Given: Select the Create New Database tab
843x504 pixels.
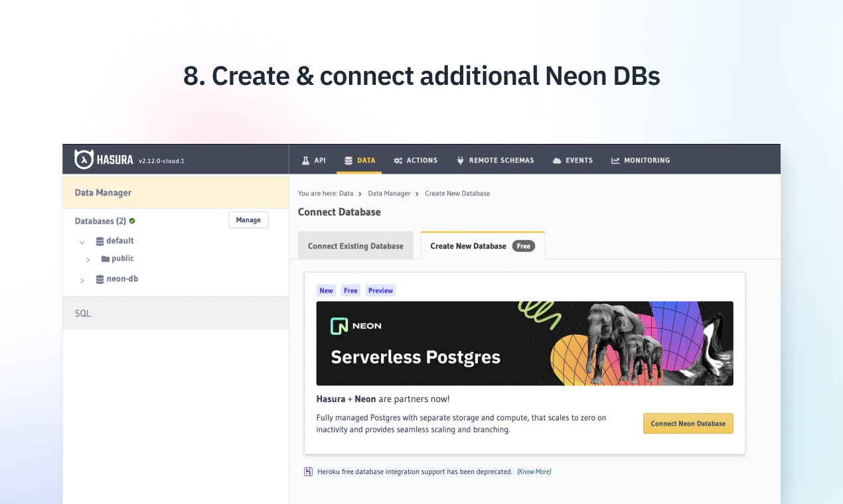Looking at the screenshot, I should [x=483, y=245].
